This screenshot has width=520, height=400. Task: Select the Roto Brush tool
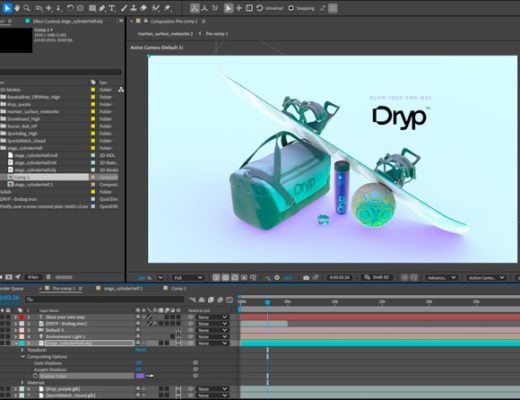pyautogui.click(x=155, y=8)
